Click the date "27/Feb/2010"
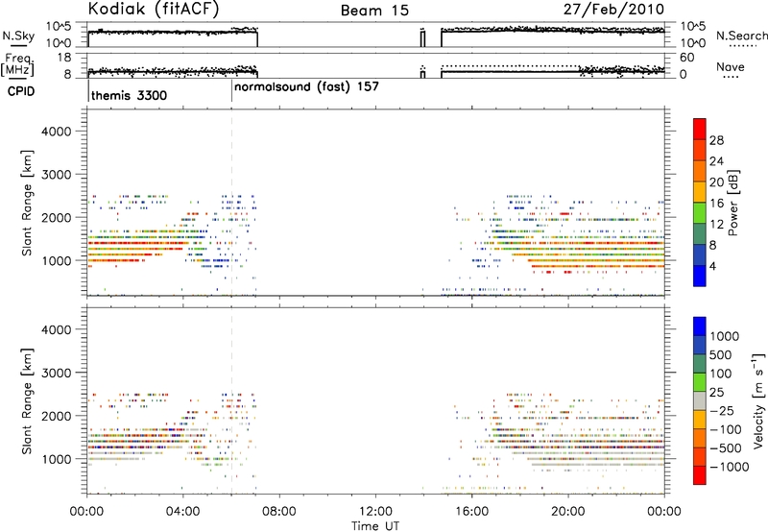This screenshot has width=768, height=532. point(613,10)
